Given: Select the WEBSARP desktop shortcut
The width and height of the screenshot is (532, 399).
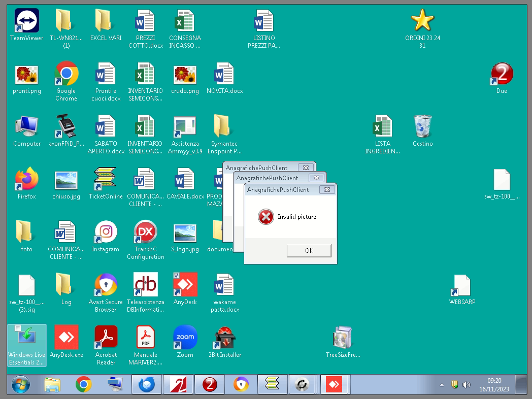Looking at the screenshot, I should coord(462,289).
